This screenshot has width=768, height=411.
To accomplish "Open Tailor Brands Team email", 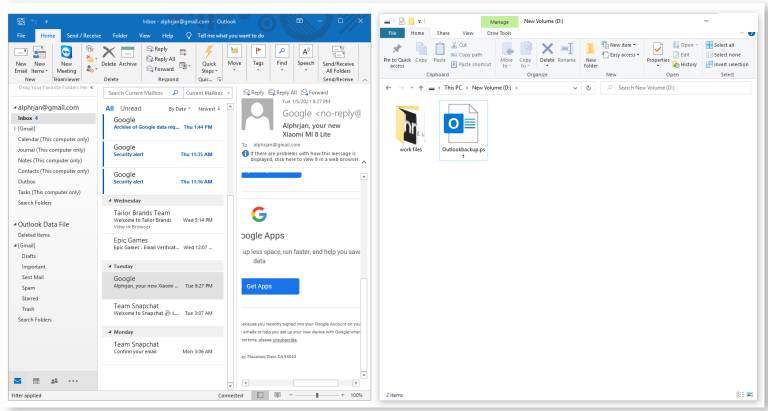I will pos(163,219).
